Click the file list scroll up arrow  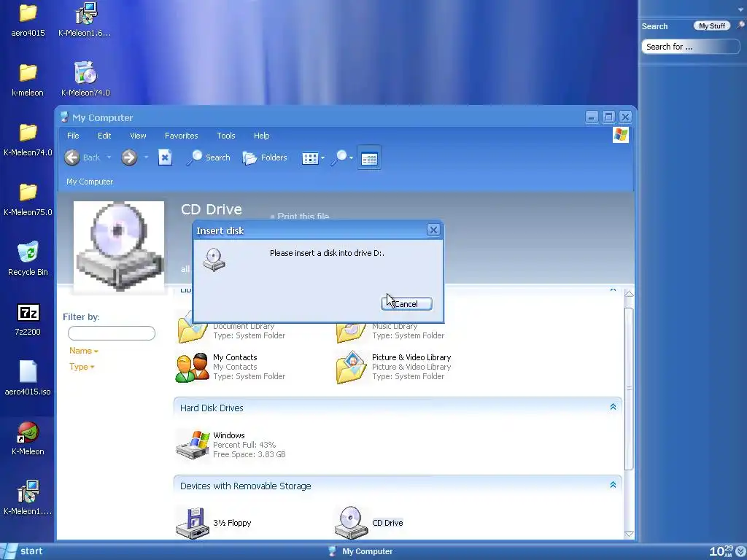(x=629, y=294)
